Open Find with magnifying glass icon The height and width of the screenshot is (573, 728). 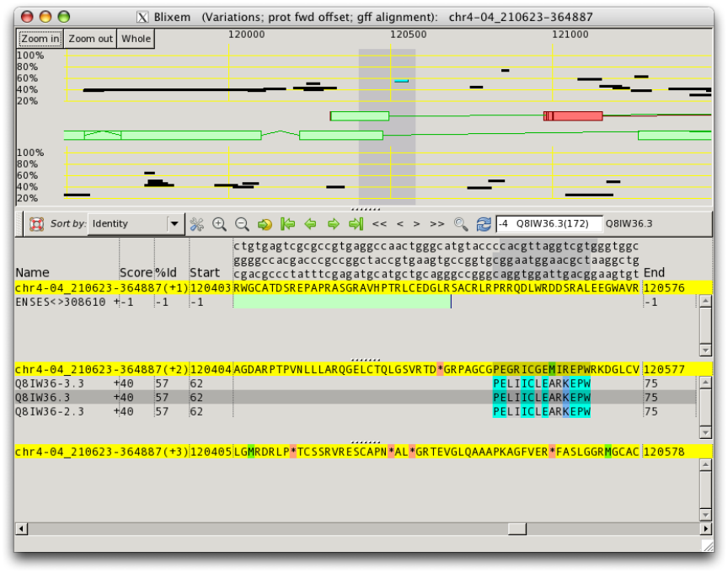click(x=461, y=224)
